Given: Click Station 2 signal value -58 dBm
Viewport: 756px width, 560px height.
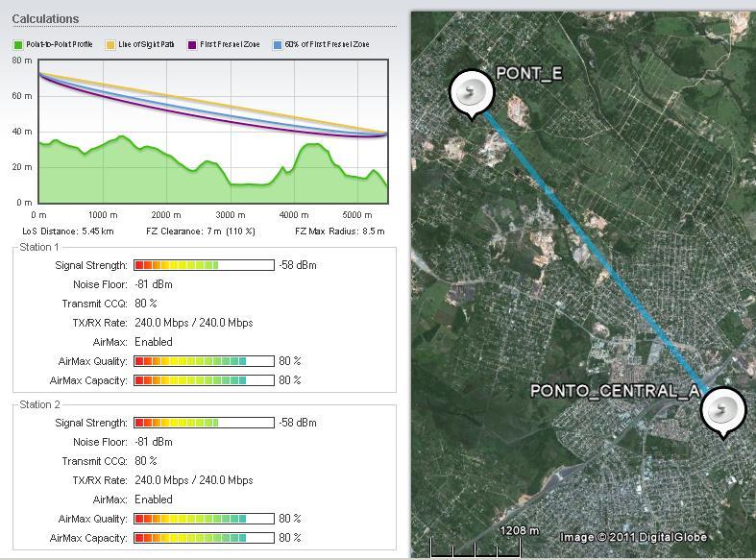Looking at the screenshot, I should [298, 423].
